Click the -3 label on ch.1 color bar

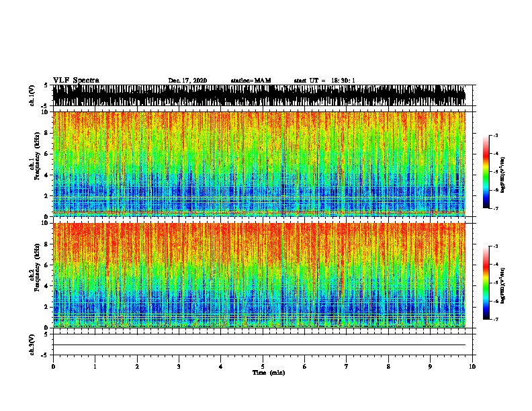pos(495,135)
